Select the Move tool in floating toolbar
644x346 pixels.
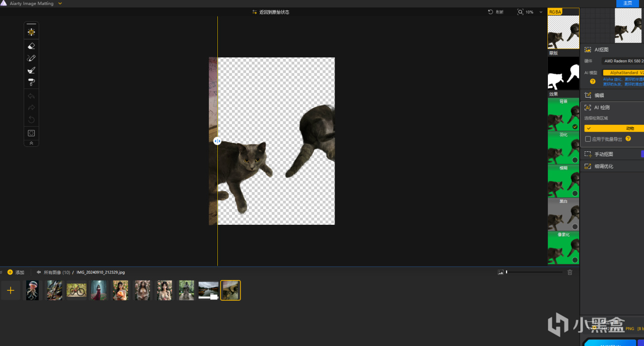pos(31,32)
